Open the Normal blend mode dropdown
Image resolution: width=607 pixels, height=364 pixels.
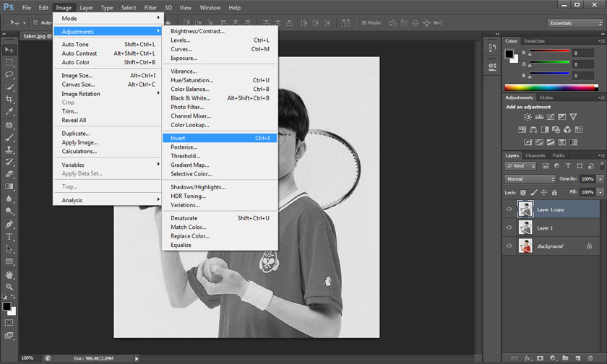pos(530,179)
